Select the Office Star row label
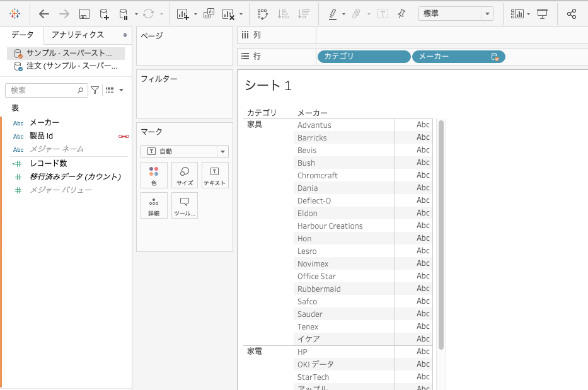Image resolution: width=588 pixels, height=390 pixels. [316, 277]
